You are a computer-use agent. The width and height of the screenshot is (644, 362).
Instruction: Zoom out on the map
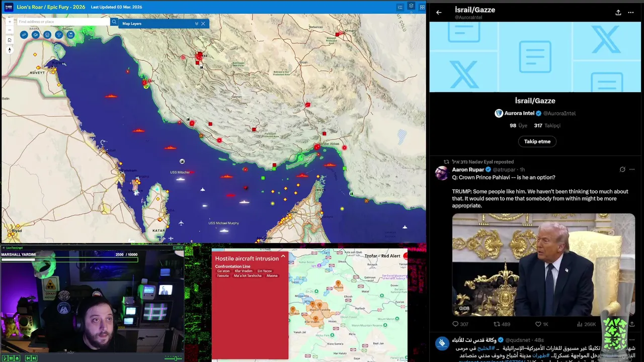[x=10, y=30]
